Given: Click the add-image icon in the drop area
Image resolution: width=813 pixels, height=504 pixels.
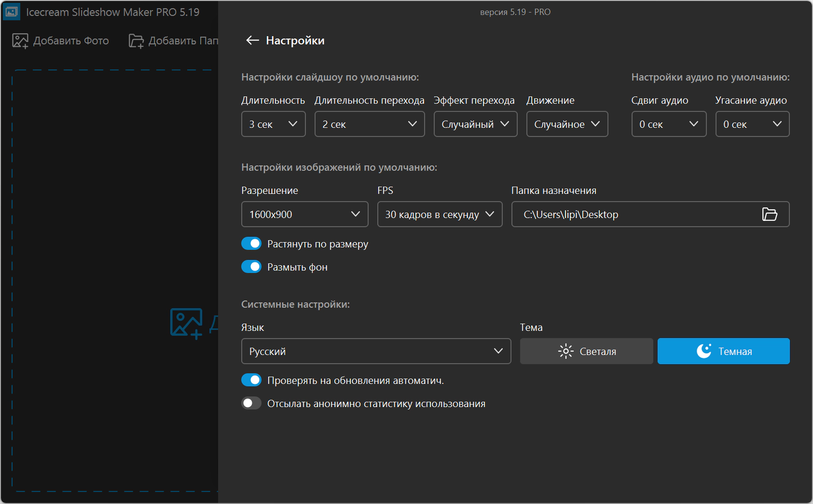Looking at the screenshot, I should coord(186,323).
